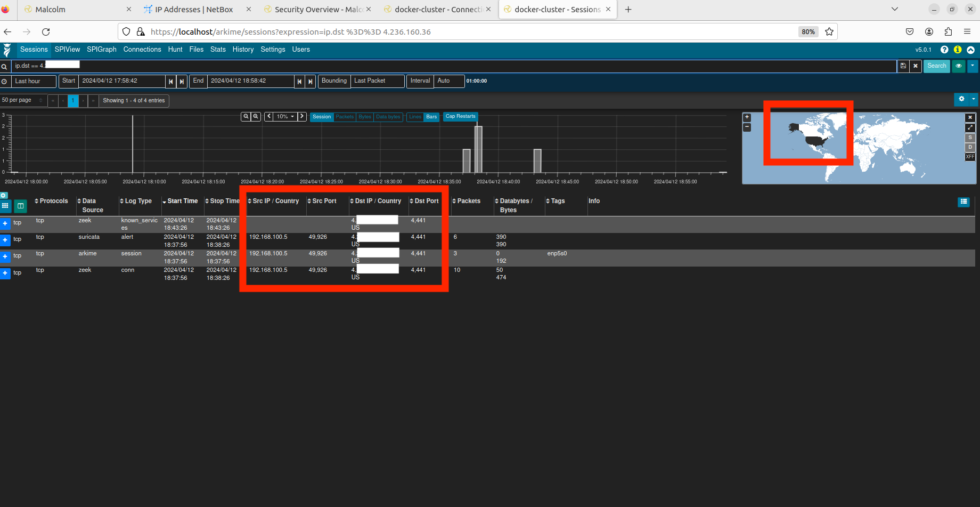The width and height of the screenshot is (980, 507).
Task: Toggle source countries with S map button
Action: [x=970, y=138]
